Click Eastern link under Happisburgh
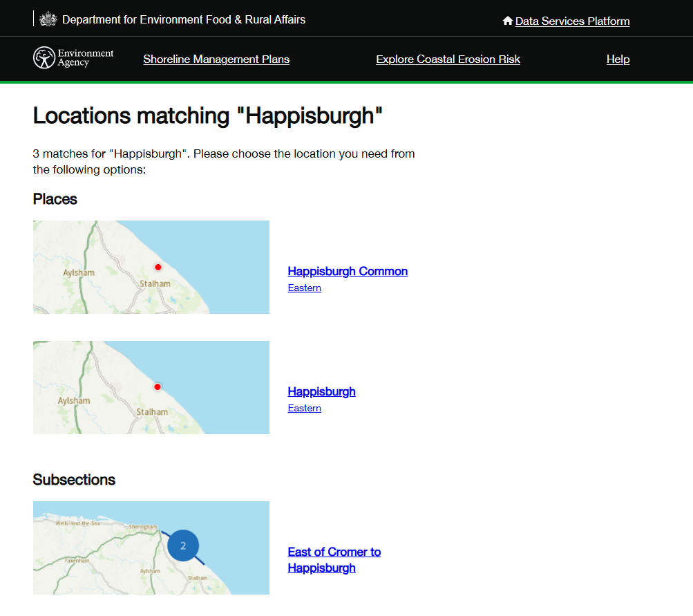This screenshot has height=616, width=693. pos(304,408)
